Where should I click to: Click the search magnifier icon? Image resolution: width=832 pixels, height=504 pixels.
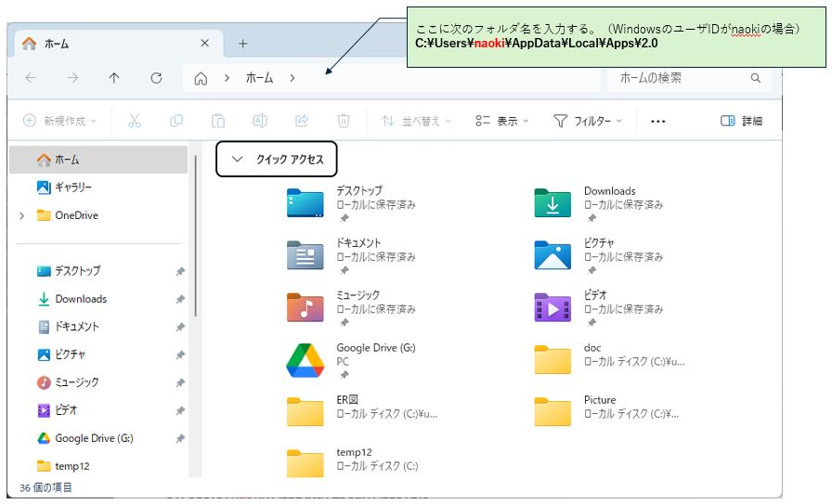757,78
